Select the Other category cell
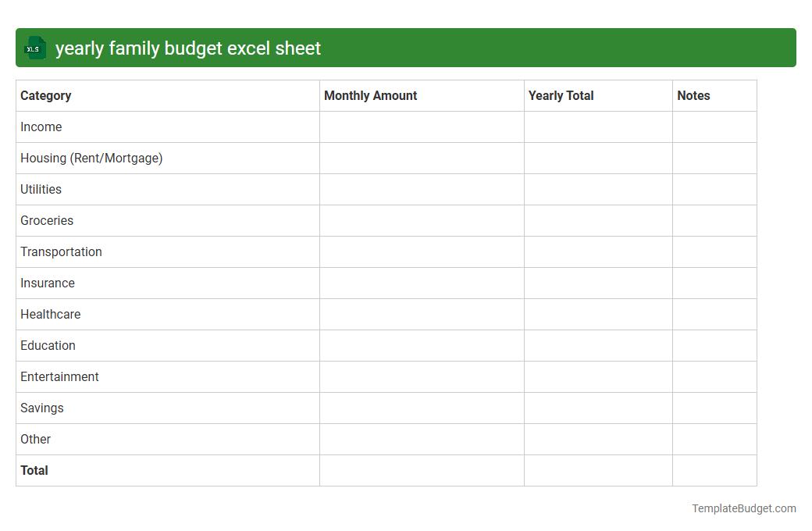Screen dimensions: 812x531 click(36, 439)
